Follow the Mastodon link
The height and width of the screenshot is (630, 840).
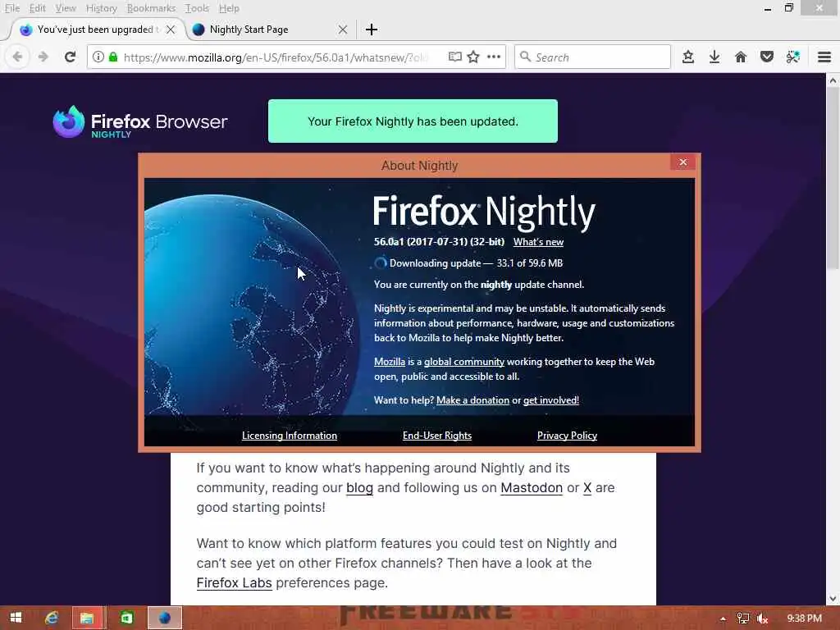(532, 487)
